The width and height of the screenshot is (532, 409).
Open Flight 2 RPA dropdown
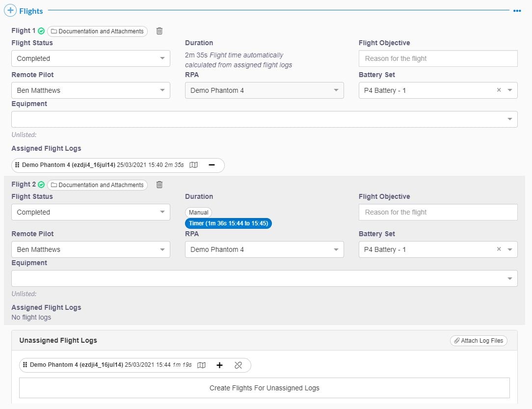click(x=264, y=249)
